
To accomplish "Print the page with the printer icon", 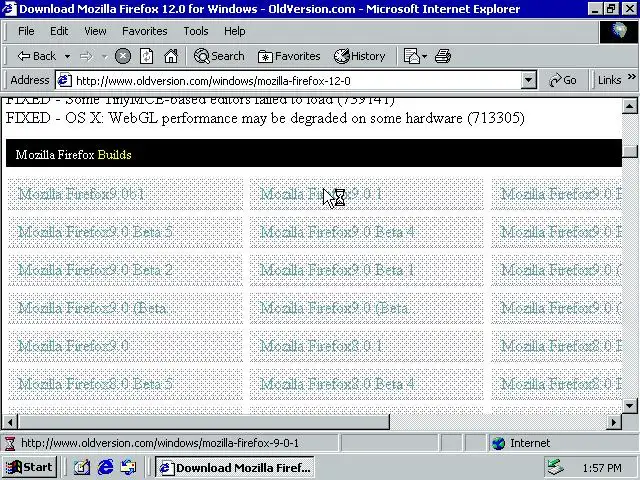I will [443, 56].
